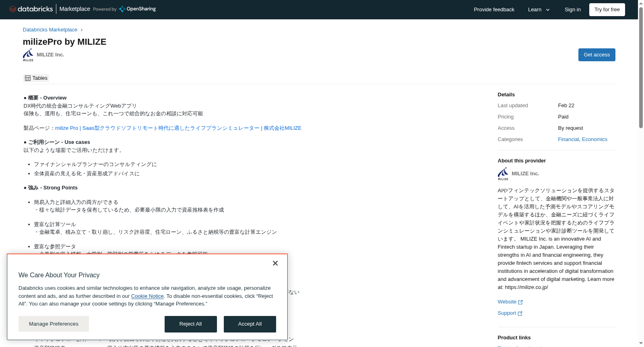Click the MILIZE logo beside the title
This screenshot has height=347, width=644.
point(28,55)
